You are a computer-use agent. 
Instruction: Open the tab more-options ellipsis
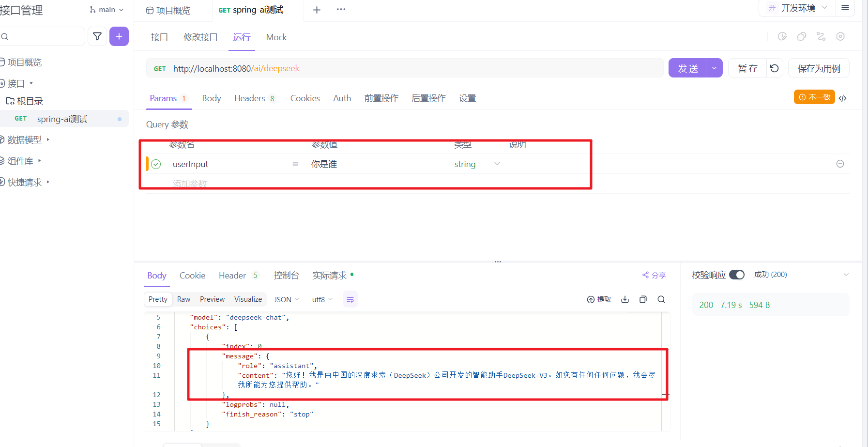[x=341, y=10]
